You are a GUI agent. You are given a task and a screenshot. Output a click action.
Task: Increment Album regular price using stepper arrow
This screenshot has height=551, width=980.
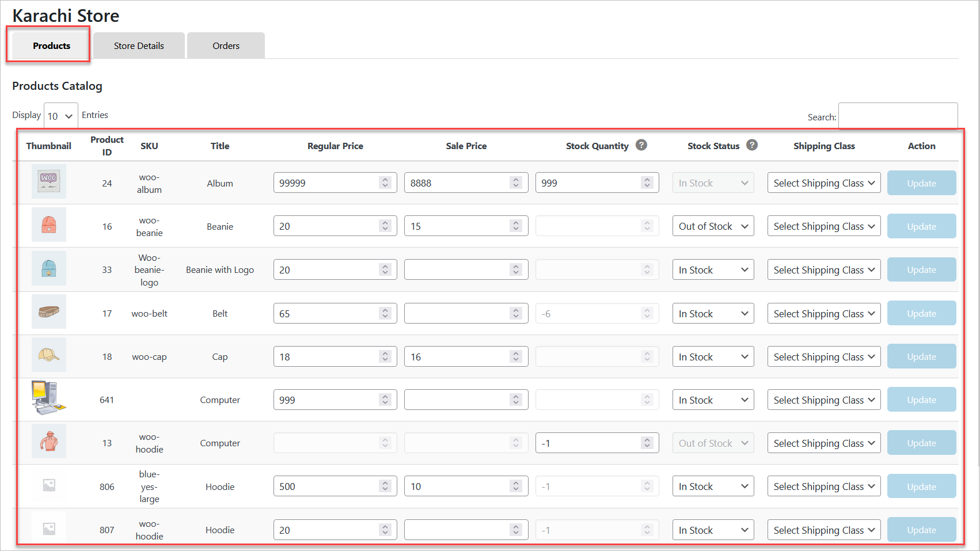[x=385, y=179]
